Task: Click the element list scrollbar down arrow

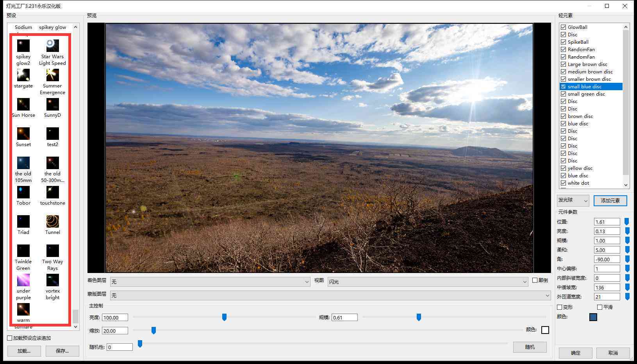Action: [626, 185]
